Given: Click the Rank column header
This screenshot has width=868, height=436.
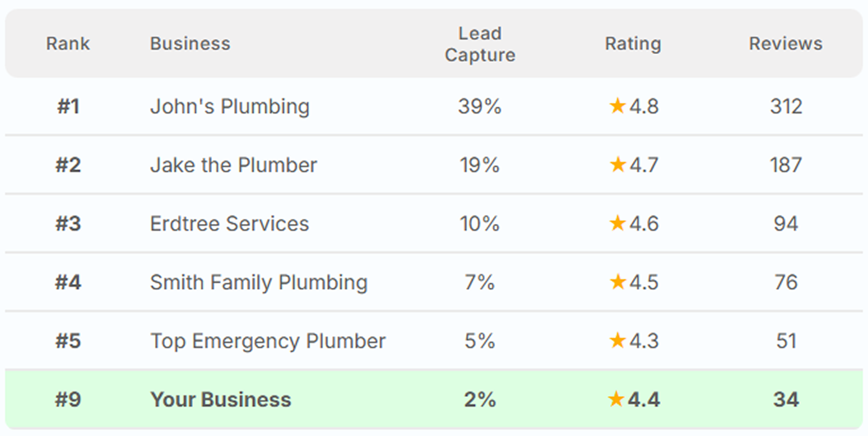Looking at the screenshot, I should click(x=68, y=43).
